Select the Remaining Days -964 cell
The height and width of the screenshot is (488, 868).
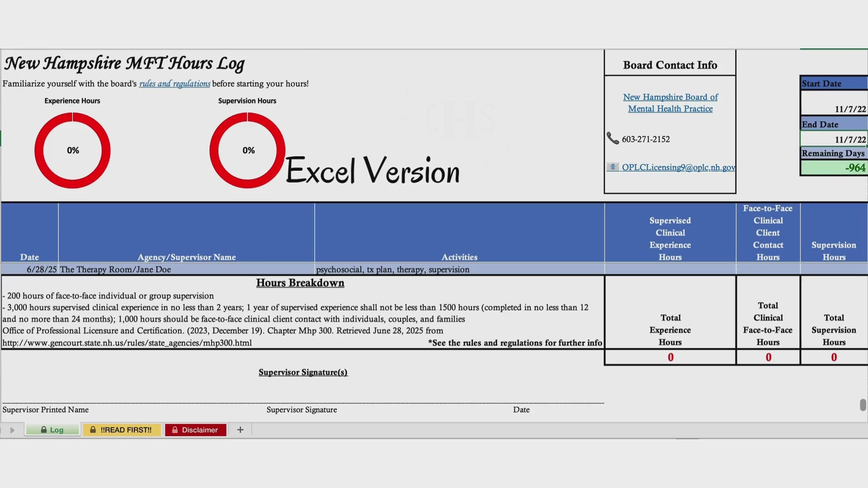pos(834,168)
